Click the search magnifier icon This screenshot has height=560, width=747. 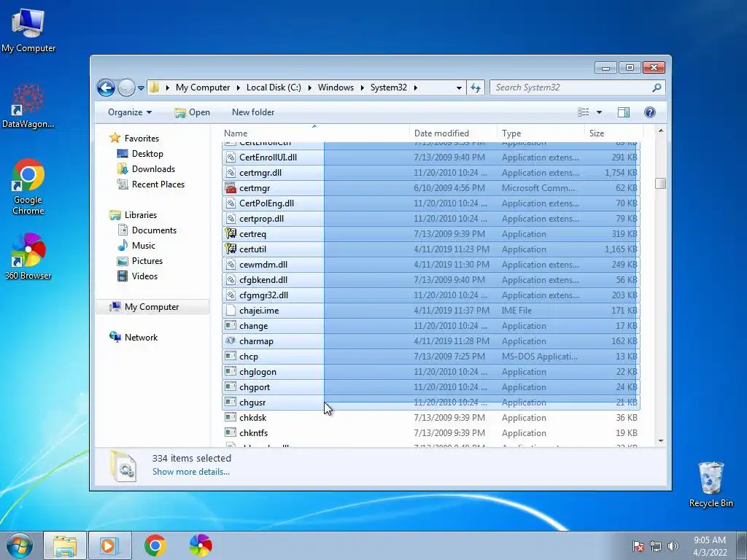[657, 87]
